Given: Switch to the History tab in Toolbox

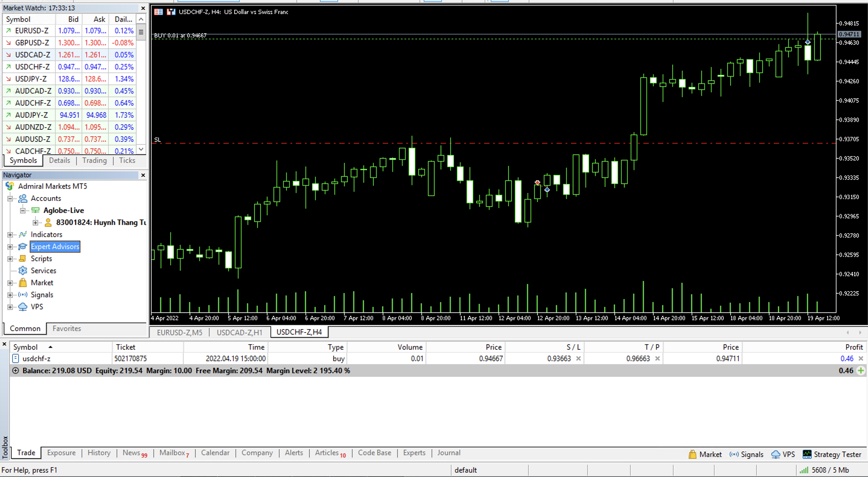Looking at the screenshot, I should [99, 453].
